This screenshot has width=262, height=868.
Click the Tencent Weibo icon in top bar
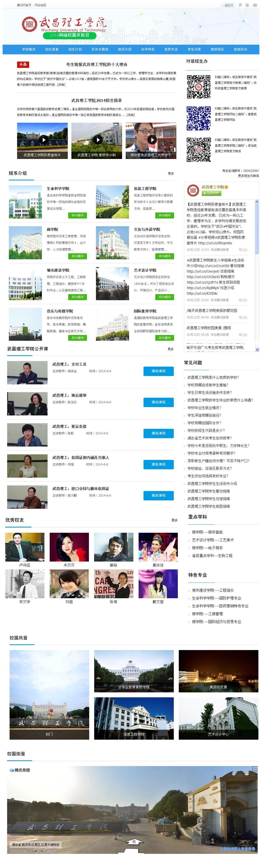click(x=240, y=5)
